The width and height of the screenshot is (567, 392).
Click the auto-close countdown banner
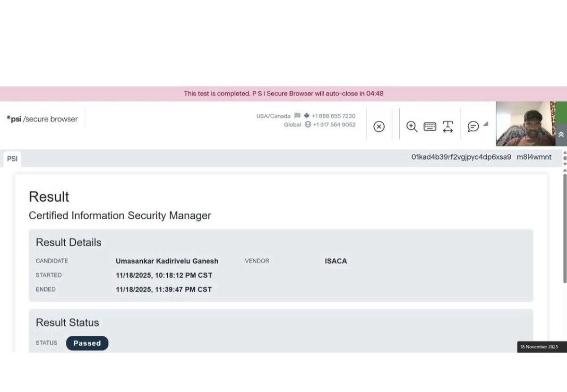[x=283, y=94]
